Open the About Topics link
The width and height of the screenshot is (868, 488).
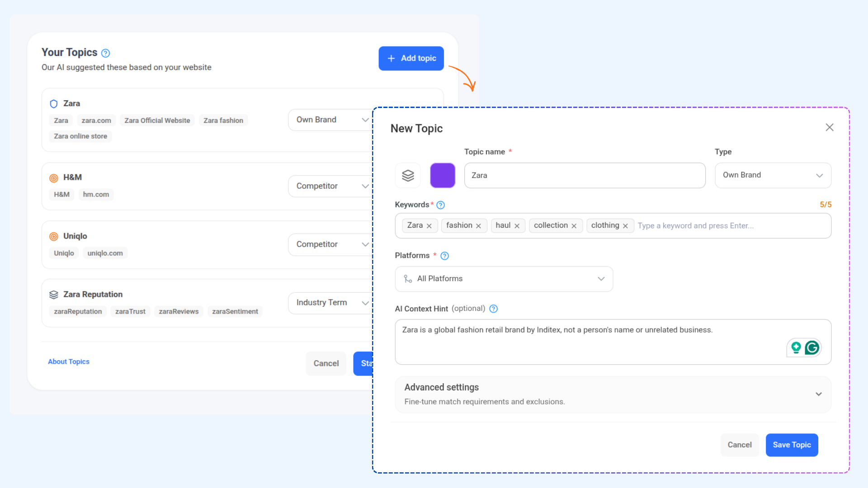pos(69,361)
